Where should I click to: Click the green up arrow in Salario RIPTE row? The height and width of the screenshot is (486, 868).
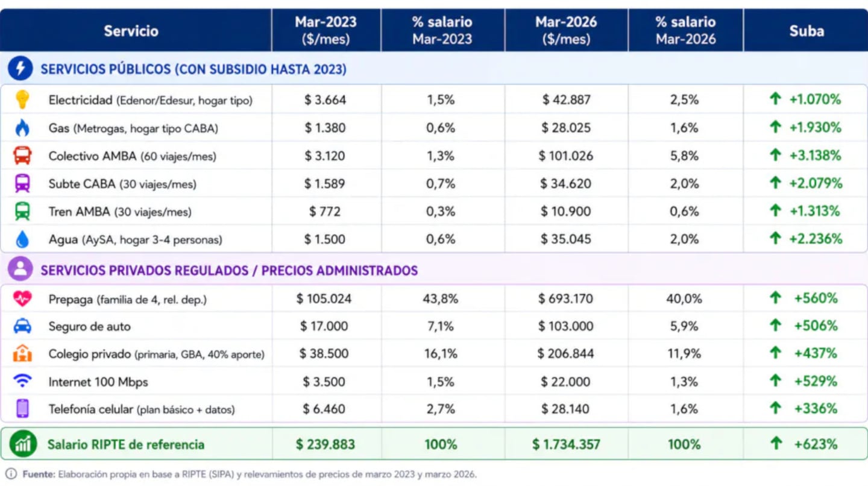(x=776, y=444)
